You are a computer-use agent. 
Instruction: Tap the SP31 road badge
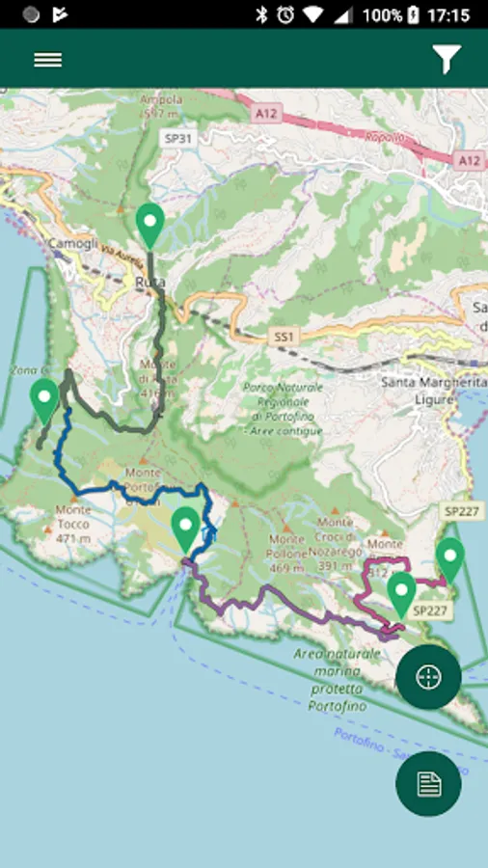click(178, 138)
